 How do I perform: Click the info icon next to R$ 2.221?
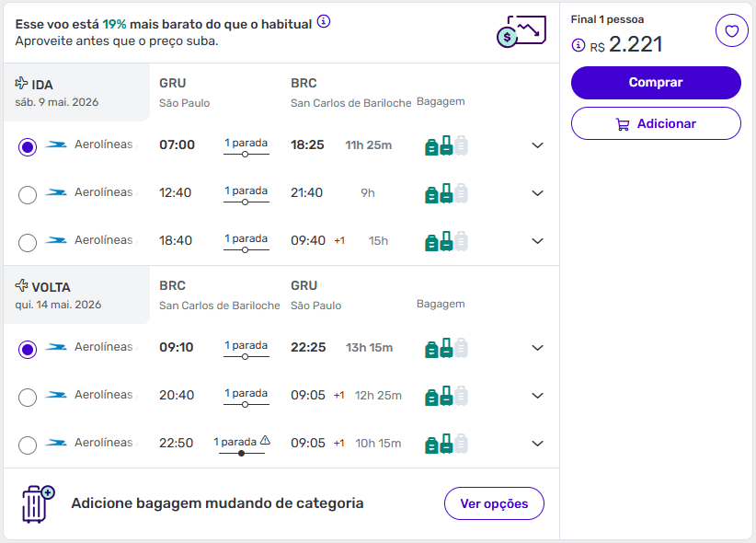[578, 44]
